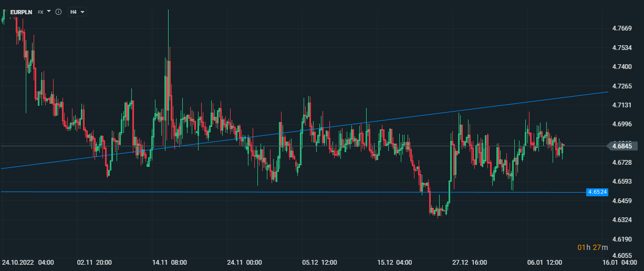Viewport: 644px width, 271px height.
Task: Click the 4.7669 price axis label
Action: coord(622,28)
